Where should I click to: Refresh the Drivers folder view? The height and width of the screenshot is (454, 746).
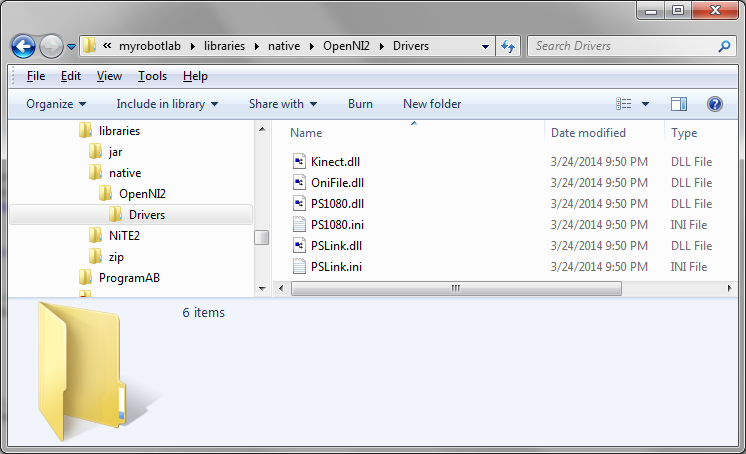508,46
